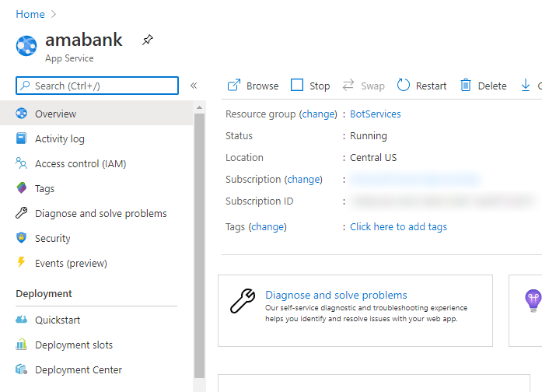Click the BotServices resource group link
The height and width of the screenshot is (392, 542).
click(x=376, y=114)
